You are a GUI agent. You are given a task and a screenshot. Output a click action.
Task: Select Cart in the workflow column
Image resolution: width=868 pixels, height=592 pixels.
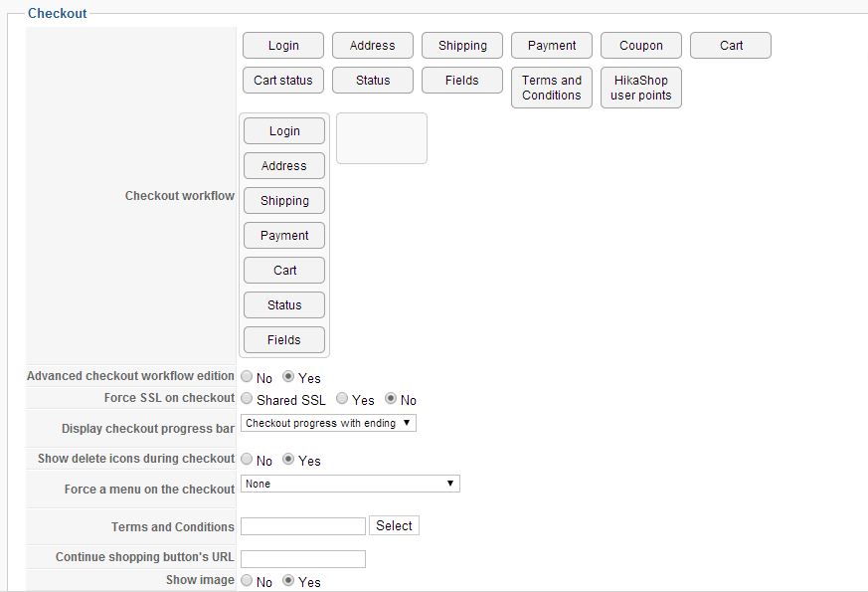coord(284,271)
